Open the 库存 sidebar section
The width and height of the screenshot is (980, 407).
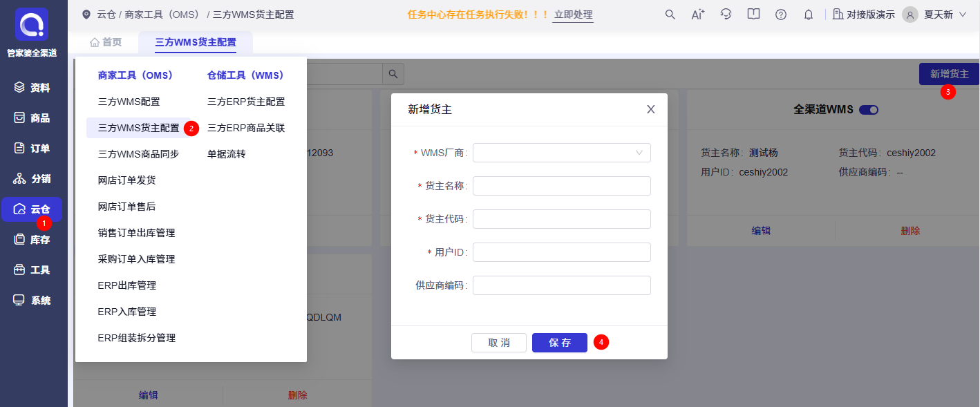pos(32,240)
